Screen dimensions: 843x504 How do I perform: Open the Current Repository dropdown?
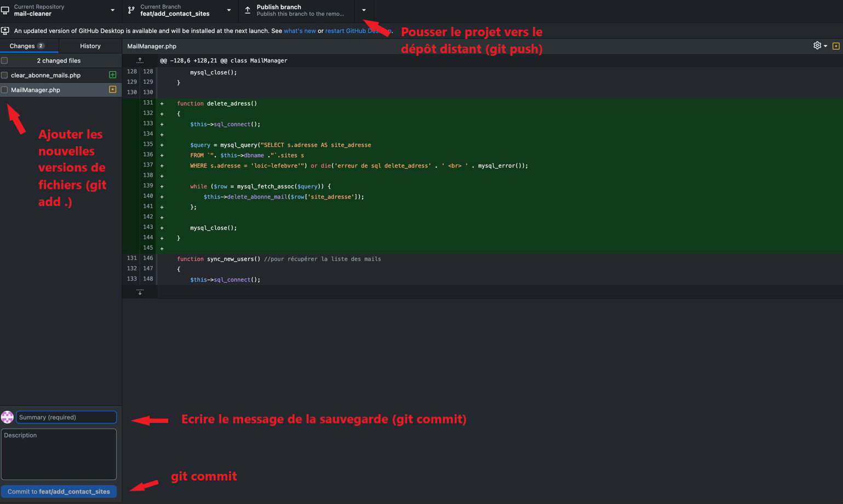coord(112,10)
